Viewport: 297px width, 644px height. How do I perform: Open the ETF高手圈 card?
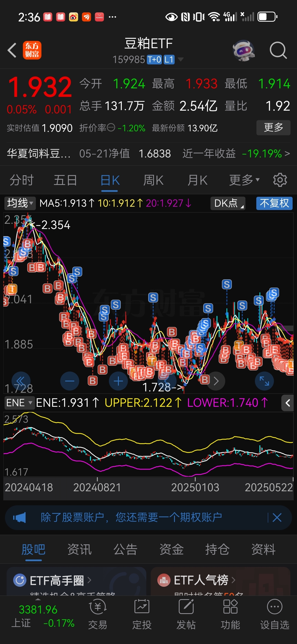[76, 581]
